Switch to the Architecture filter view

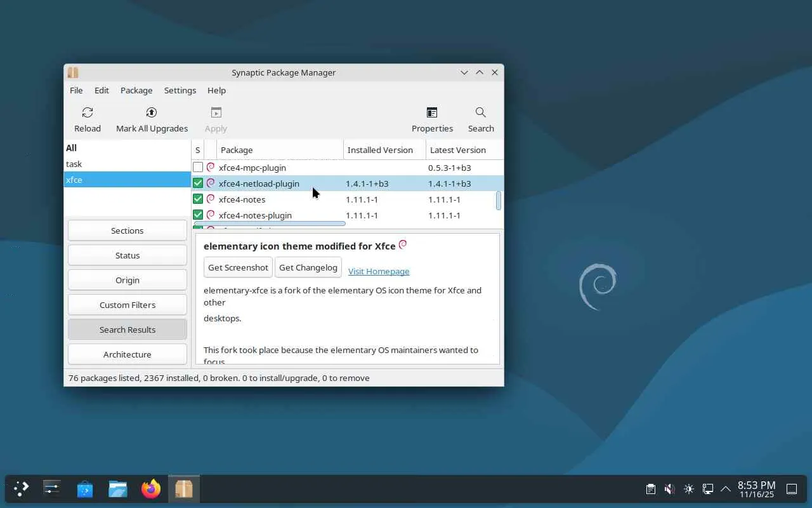coord(128,354)
